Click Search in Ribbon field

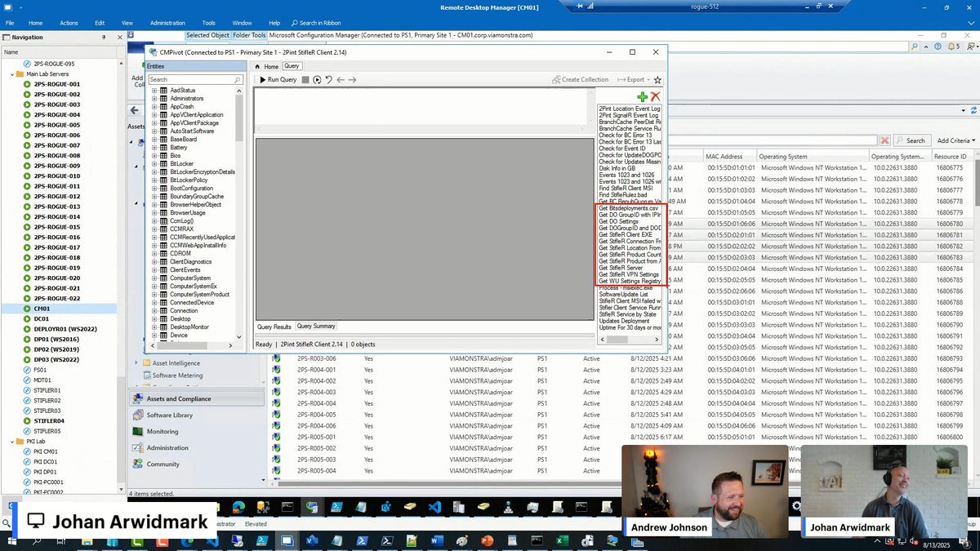[x=317, y=23]
